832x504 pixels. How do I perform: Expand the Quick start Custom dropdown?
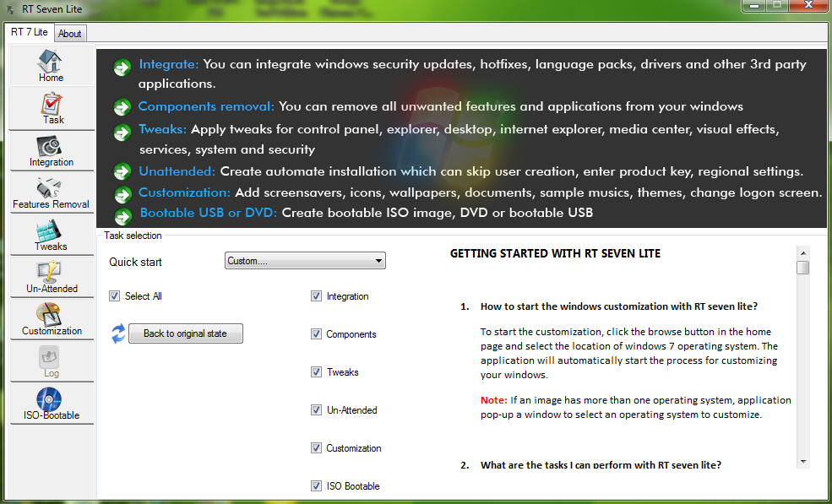point(305,261)
